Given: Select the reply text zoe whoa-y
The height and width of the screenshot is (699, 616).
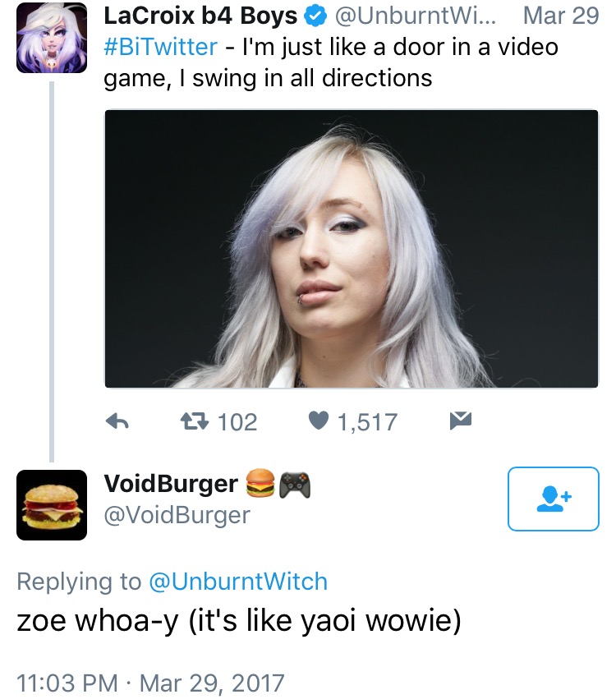Looking at the screenshot, I should coord(97,620).
